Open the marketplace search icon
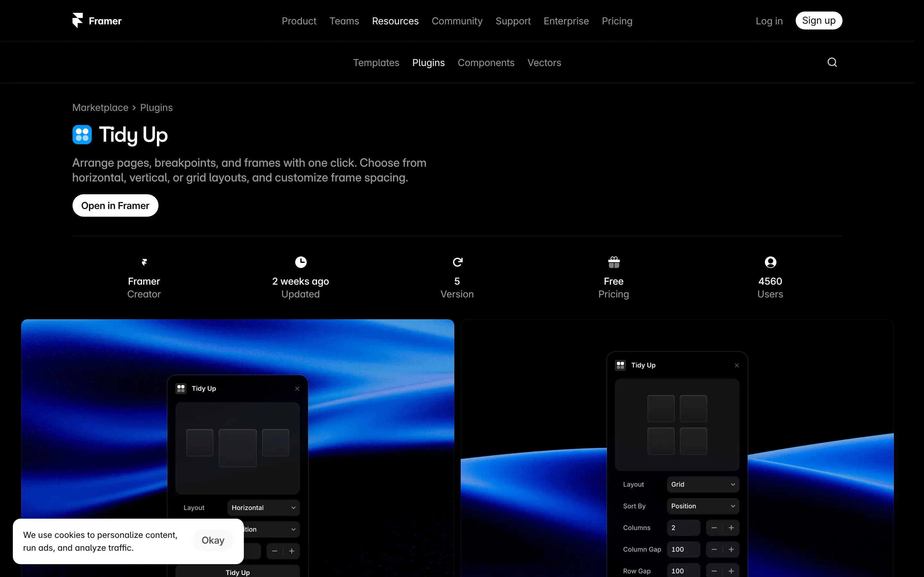The image size is (924, 577). tap(832, 62)
